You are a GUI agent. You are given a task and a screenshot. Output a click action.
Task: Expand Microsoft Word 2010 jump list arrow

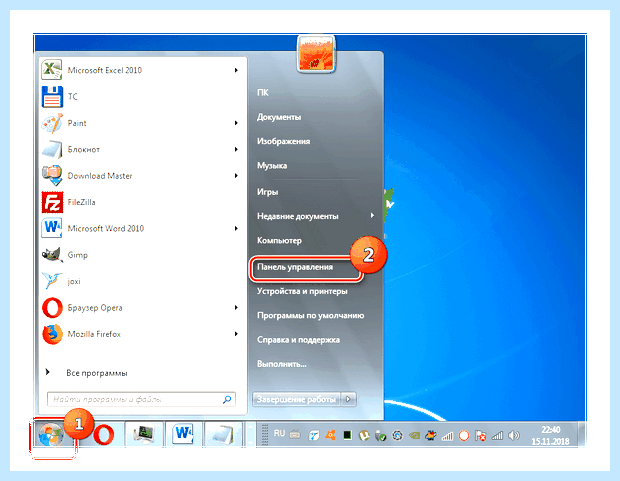[x=236, y=228]
